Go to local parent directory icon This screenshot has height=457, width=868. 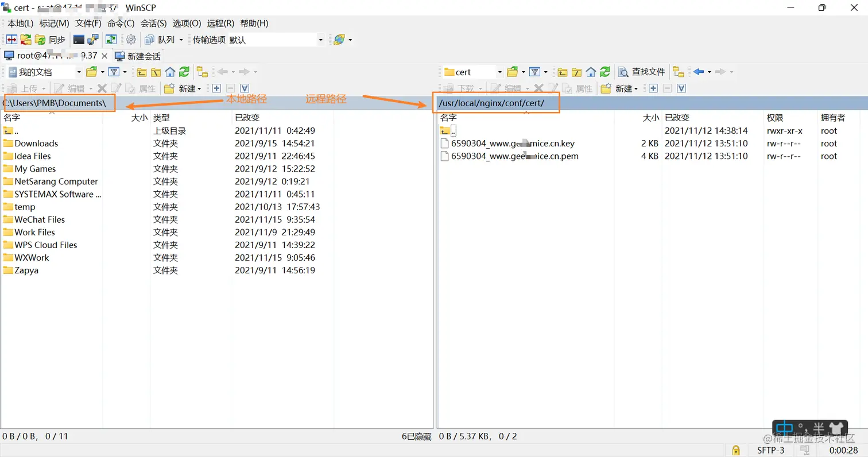(x=142, y=72)
